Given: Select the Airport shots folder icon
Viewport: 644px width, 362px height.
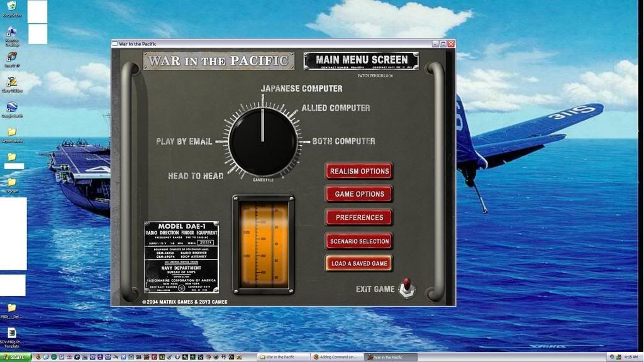Looking at the screenshot, I should [12, 135].
